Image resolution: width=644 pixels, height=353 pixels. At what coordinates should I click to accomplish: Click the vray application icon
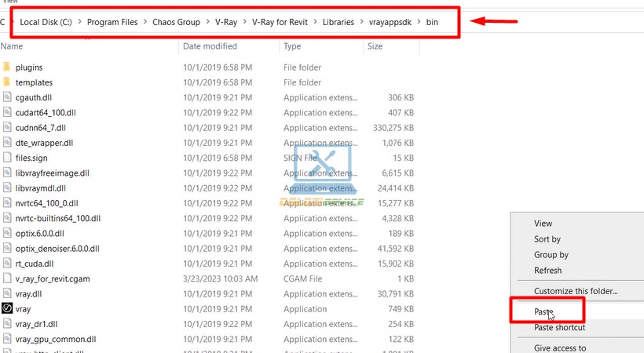pyautogui.click(x=7, y=308)
